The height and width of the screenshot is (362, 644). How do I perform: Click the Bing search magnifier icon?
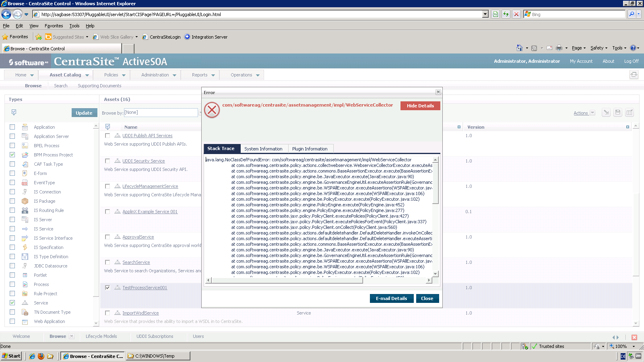[x=632, y=14]
